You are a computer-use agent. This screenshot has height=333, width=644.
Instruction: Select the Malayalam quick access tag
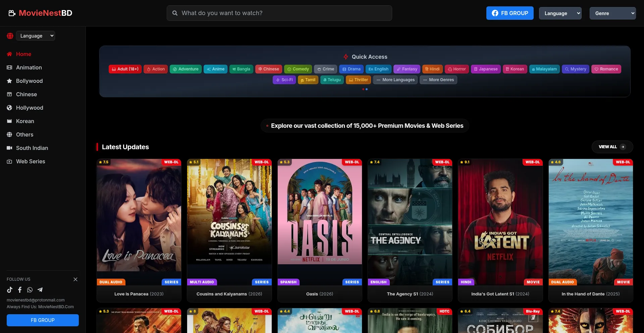544,69
